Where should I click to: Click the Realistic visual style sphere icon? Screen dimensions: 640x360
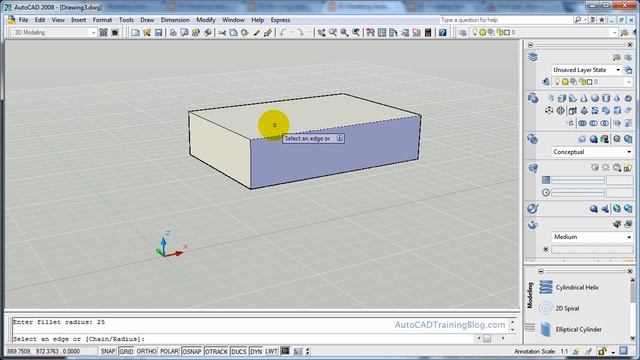coord(593,139)
